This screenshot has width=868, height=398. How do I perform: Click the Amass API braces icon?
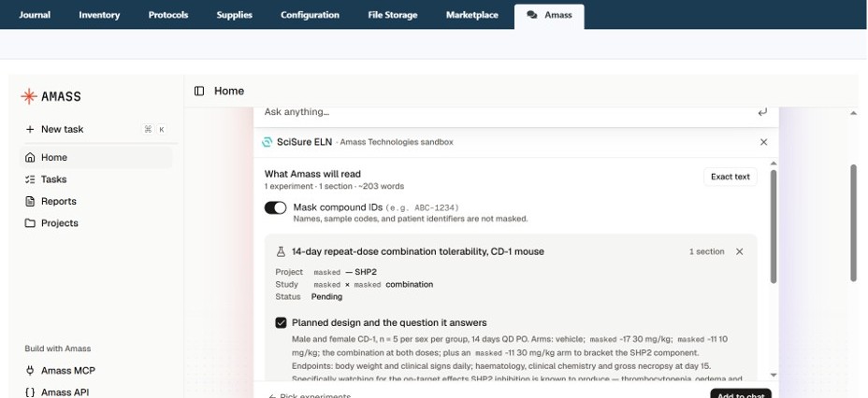[30, 392]
